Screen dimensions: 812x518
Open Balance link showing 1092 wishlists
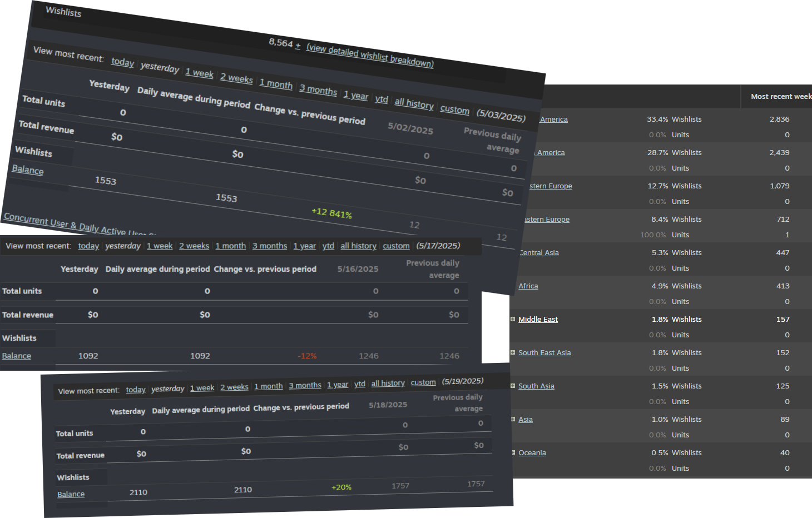[x=17, y=356]
